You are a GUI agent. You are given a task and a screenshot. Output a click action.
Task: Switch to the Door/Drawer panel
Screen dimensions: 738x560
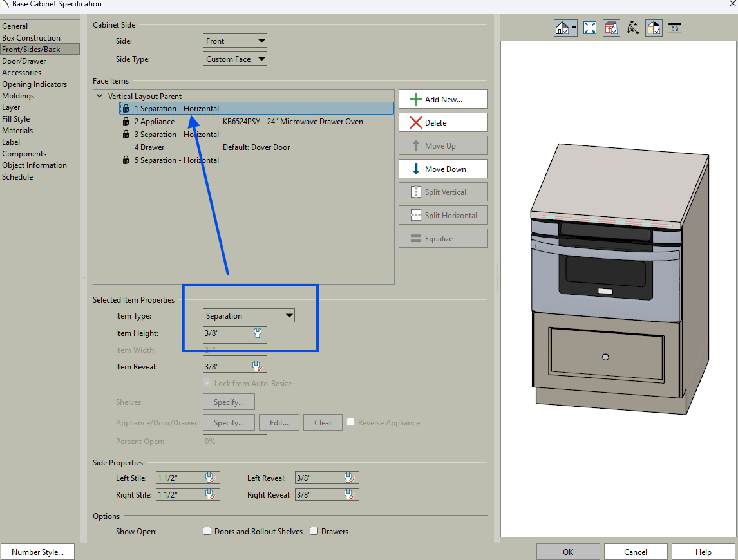[24, 61]
